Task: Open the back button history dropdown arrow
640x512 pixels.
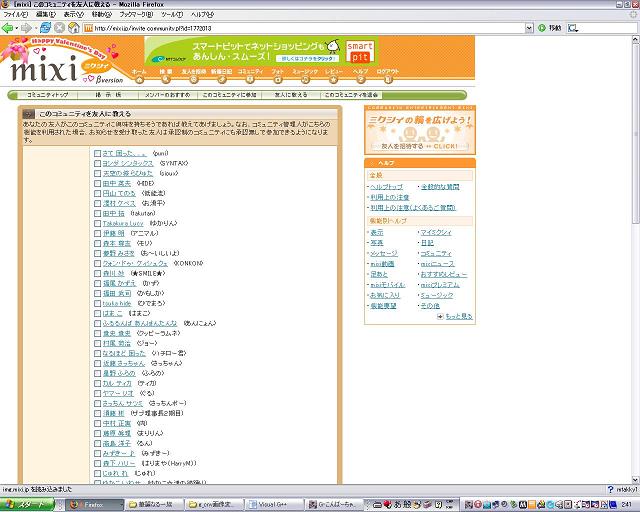Action: click(x=18, y=28)
